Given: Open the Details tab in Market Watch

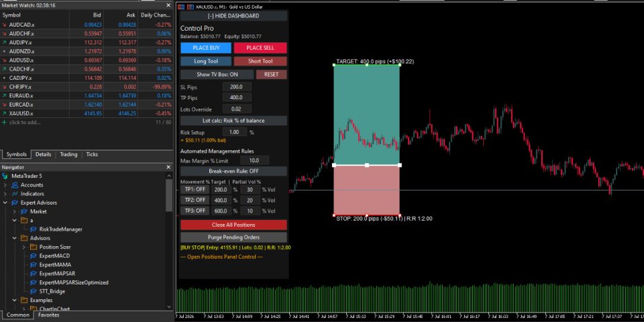Looking at the screenshot, I should pos(43,154).
